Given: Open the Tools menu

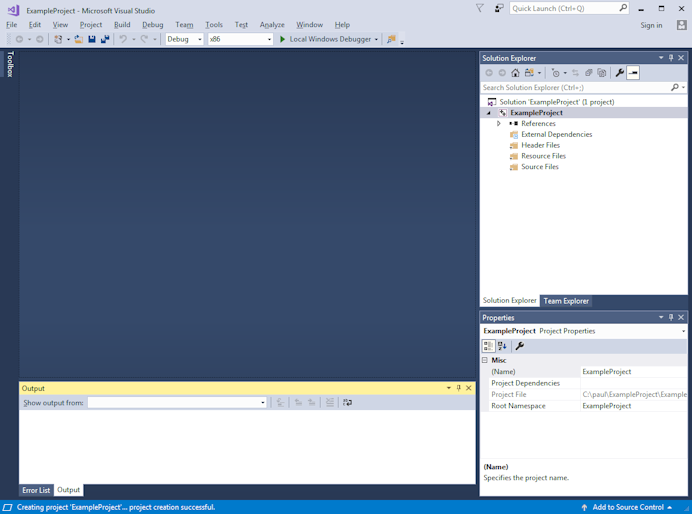Looking at the screenshot, I should pyautogui.click(x=214, y=25).
